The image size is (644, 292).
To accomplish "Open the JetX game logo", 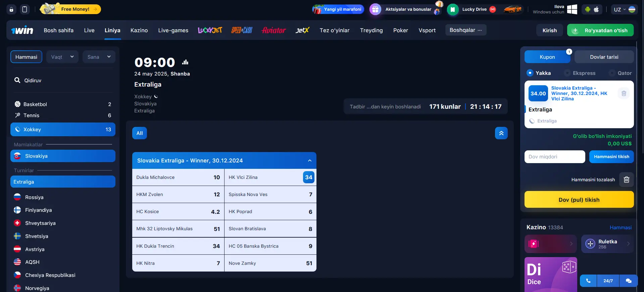I will pos(302,30).
